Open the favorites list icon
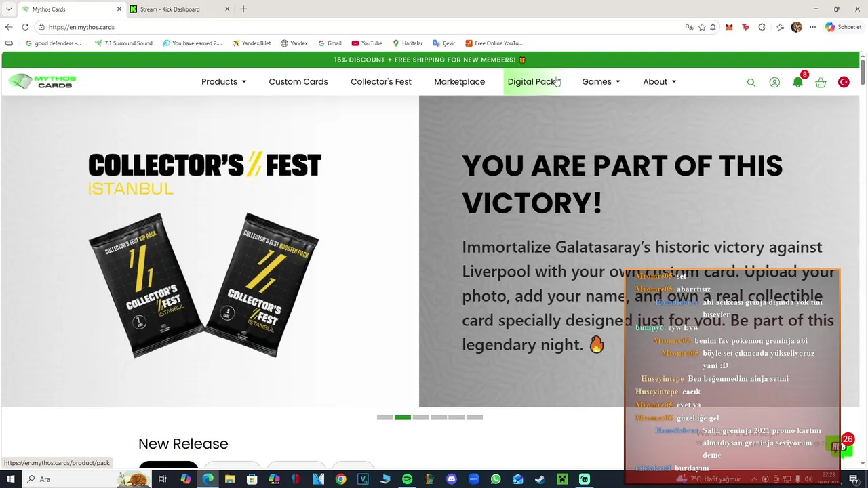The width and height of the screenshot is (868, 488). pyautogui.click(x=780, y=27)
